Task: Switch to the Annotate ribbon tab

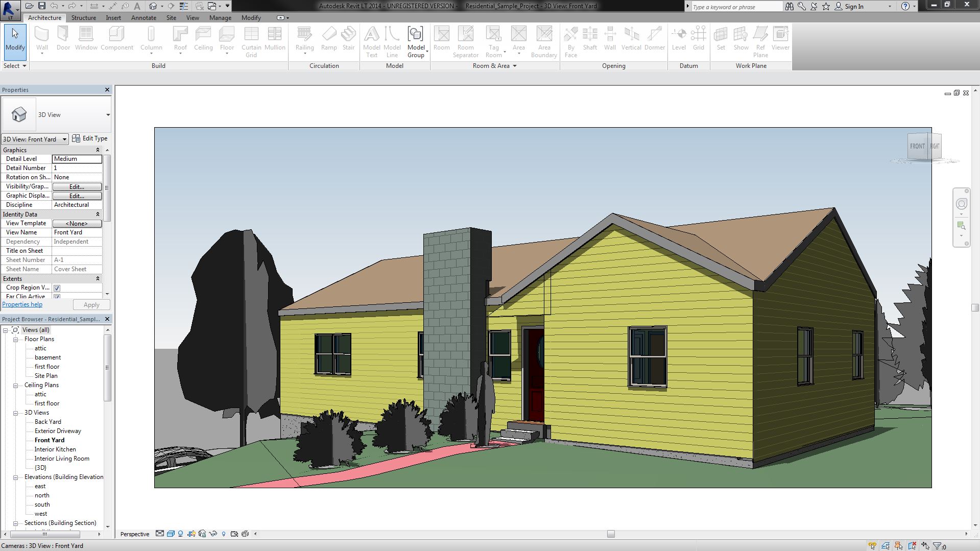Action: (144, 18)
